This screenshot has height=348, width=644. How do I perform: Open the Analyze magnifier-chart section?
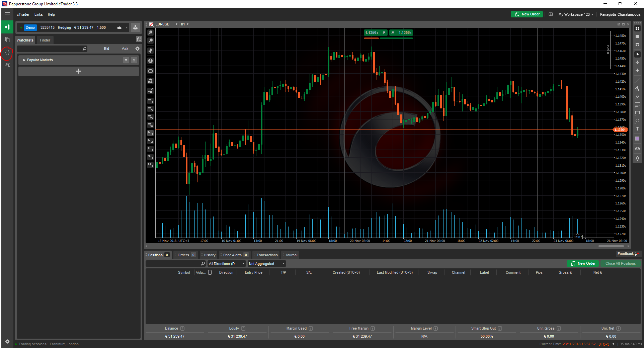[x=7, y=65]
